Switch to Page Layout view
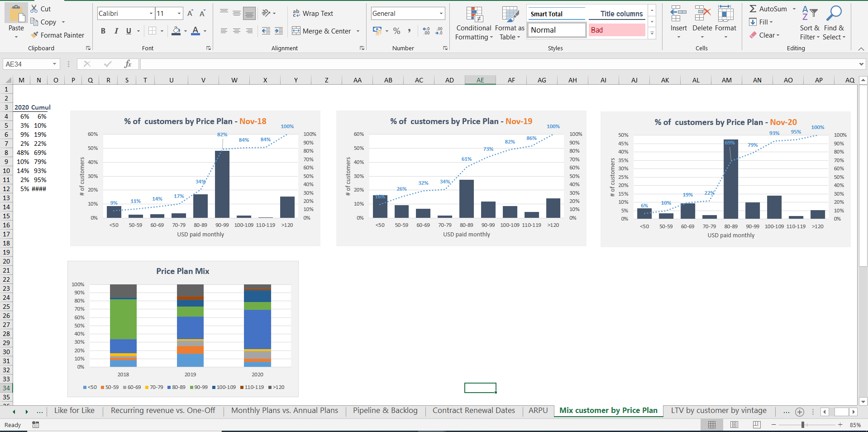 (x=734, y=425)
